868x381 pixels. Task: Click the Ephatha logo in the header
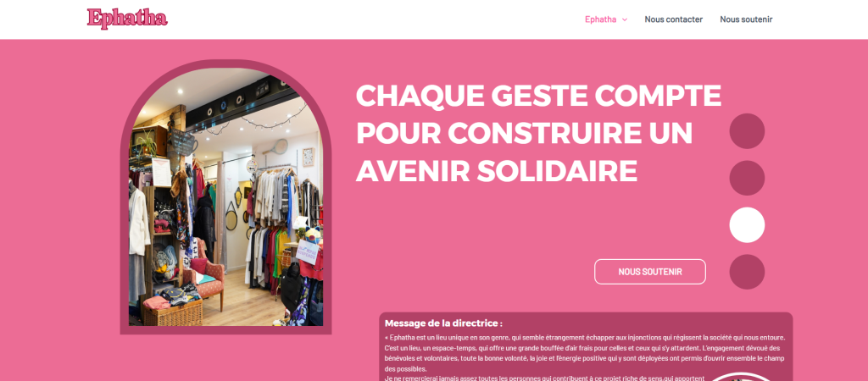pyautogui.click(x=127, y=19)
